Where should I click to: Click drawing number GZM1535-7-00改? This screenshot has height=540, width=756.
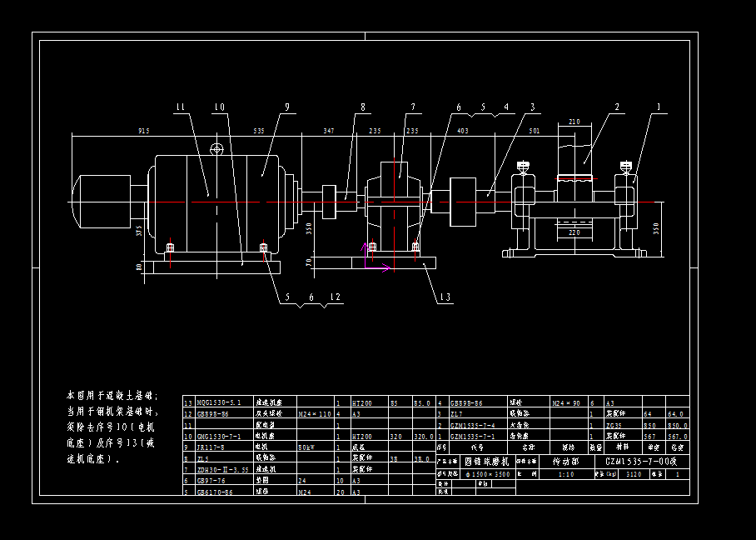(642, 462)
